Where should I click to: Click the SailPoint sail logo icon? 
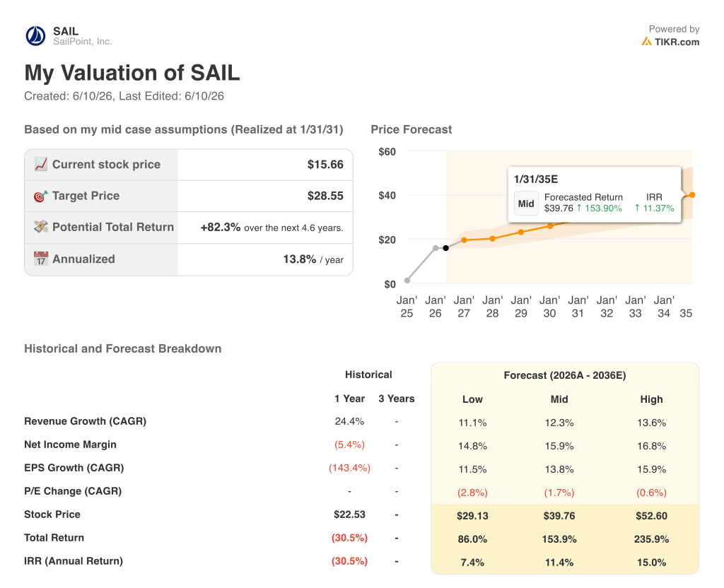pos(35,36)
